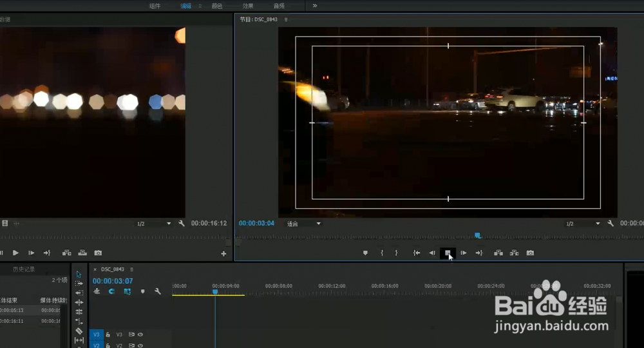Export frame from Source monitor
This screenshot has height=348, width=644.
[98, 253]
